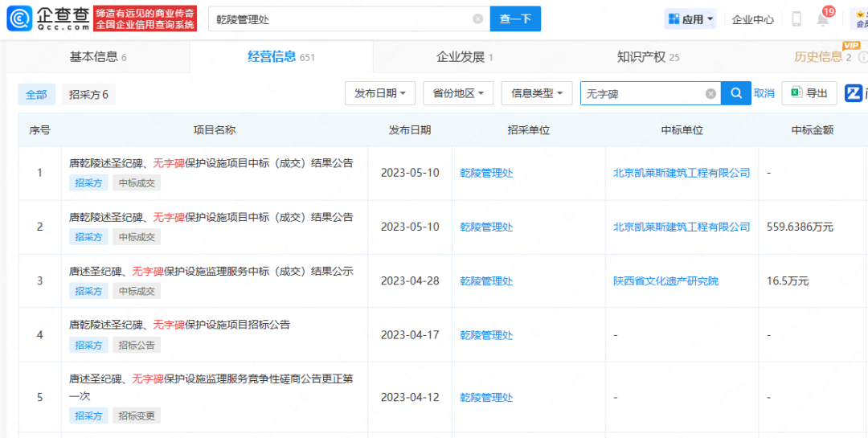Select the 招采方 6 filter chip
Image resolution: width=868 pixels, height=438 pixels.
pyautogui.click(x=88, y=95)
